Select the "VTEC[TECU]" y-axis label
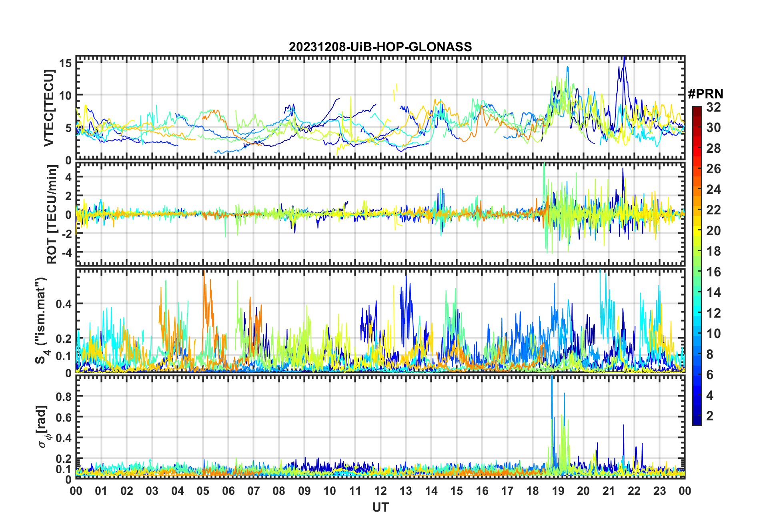This screenshot has height=532, width=761. tap(49, 108)
